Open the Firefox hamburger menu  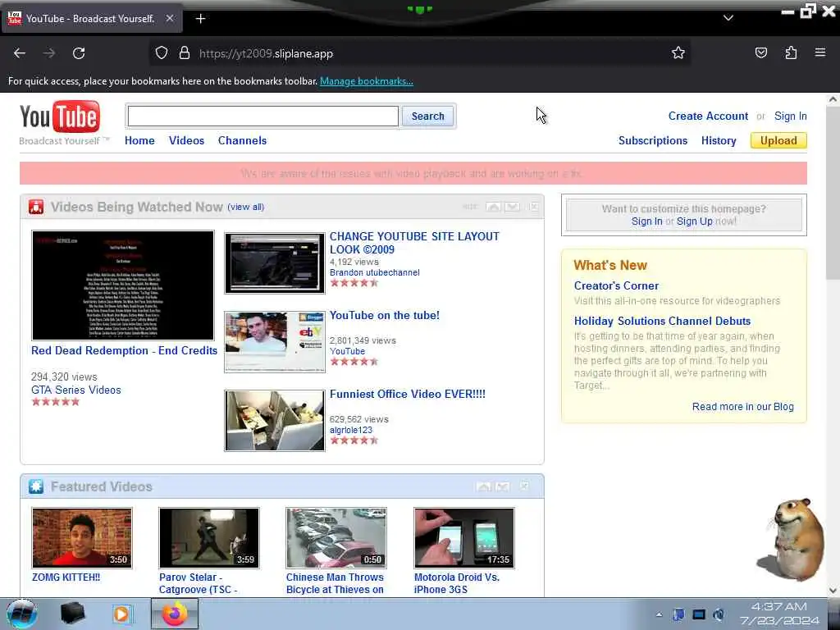coord(820,52)
